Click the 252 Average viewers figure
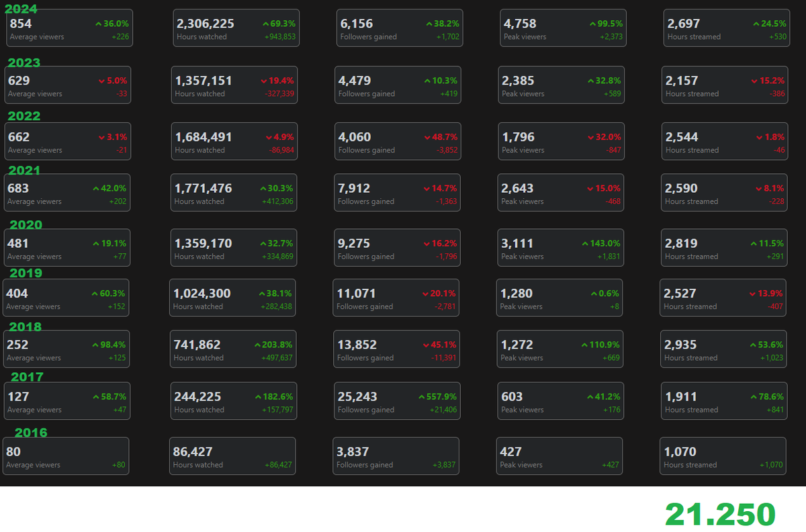The height and width of the screenshot is (532, 806). click(17, 345)
